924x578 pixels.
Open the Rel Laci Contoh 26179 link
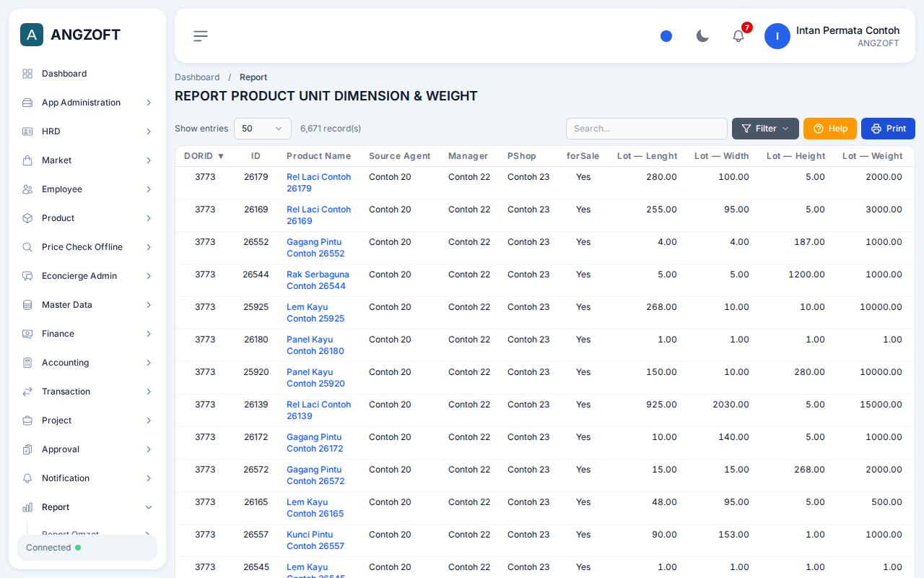[x=318, y=183]
